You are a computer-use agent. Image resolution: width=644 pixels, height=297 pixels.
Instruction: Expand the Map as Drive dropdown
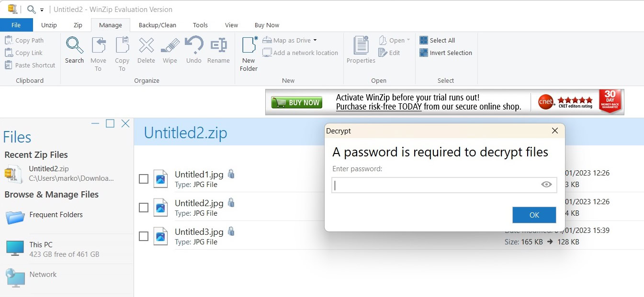(315, 40)
